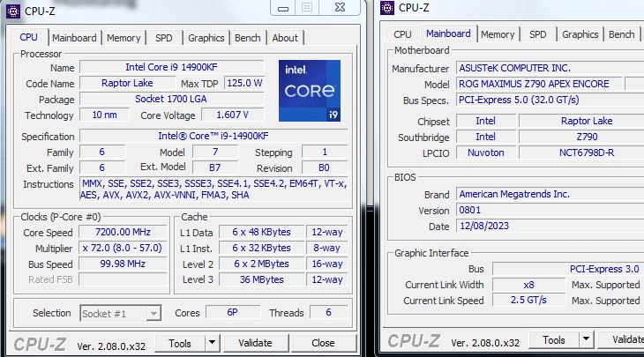This screenshot has width=644, height=357.
Task: Switch to the Memory tab in left window
Action: click(x=124, y=38)
